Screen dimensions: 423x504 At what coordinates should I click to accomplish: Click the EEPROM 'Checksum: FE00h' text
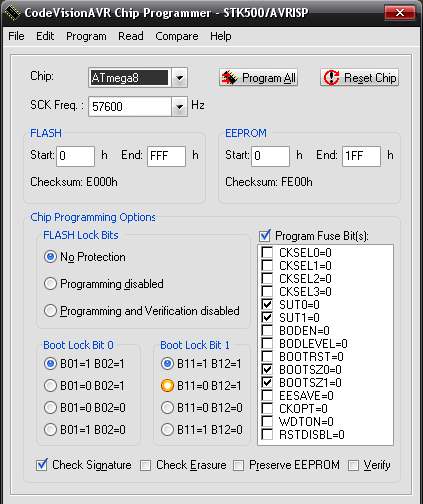click(x=269, y=182)
